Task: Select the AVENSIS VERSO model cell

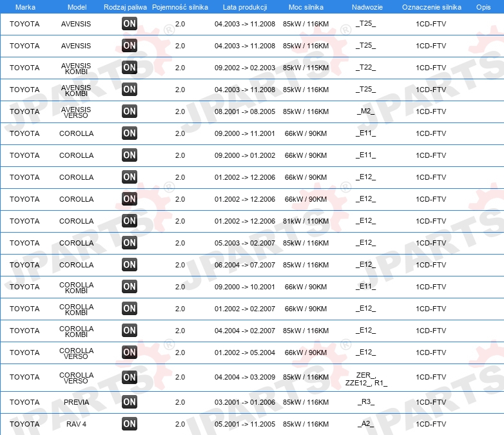Action: pos(76,112)
